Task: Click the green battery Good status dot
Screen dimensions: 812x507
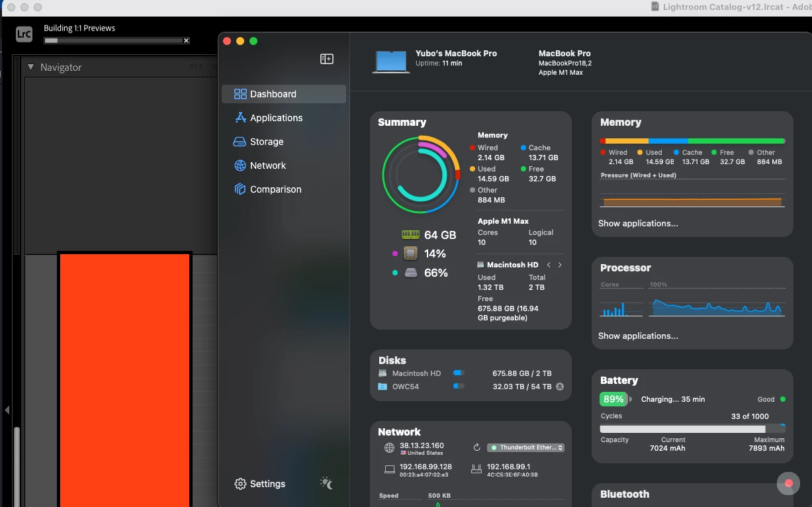Action: (783, 399)
